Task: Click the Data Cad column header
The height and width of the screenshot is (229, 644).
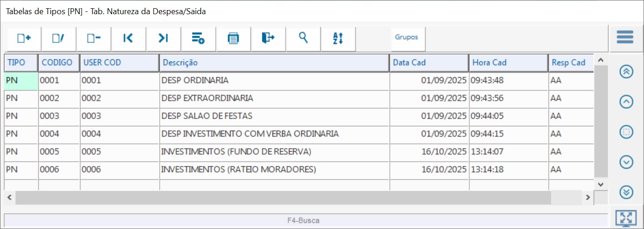Action: tap(429, 63)
